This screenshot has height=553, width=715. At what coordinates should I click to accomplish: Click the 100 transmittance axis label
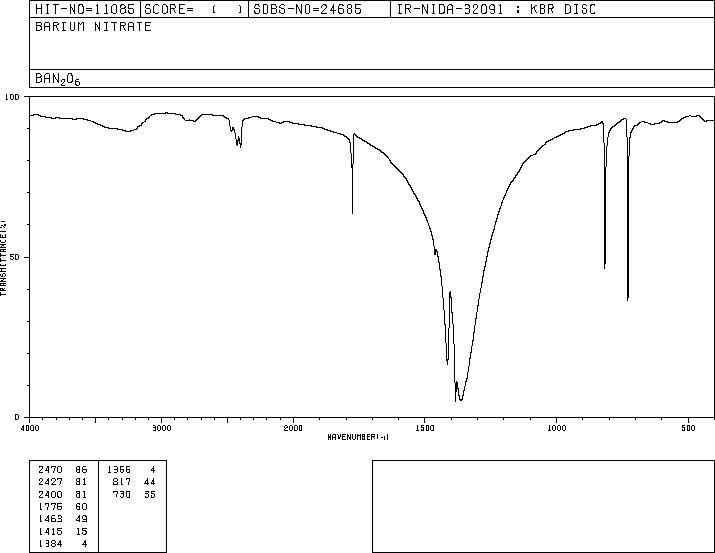(x=12, y=97)
